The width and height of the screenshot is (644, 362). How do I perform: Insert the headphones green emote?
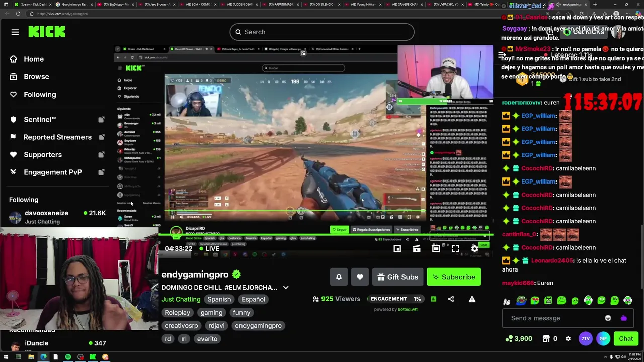[588, 301]
